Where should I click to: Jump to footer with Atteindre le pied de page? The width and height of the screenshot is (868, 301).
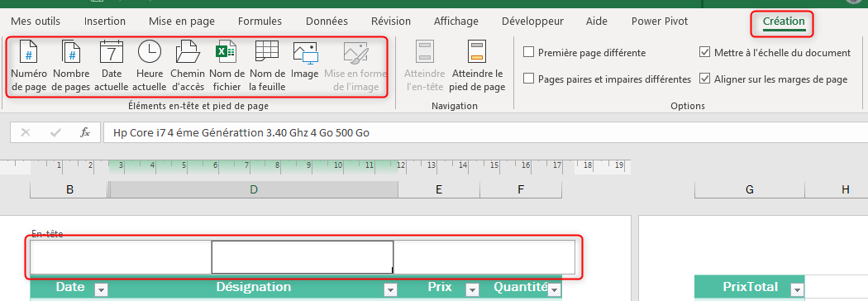[x=477, y=66]
